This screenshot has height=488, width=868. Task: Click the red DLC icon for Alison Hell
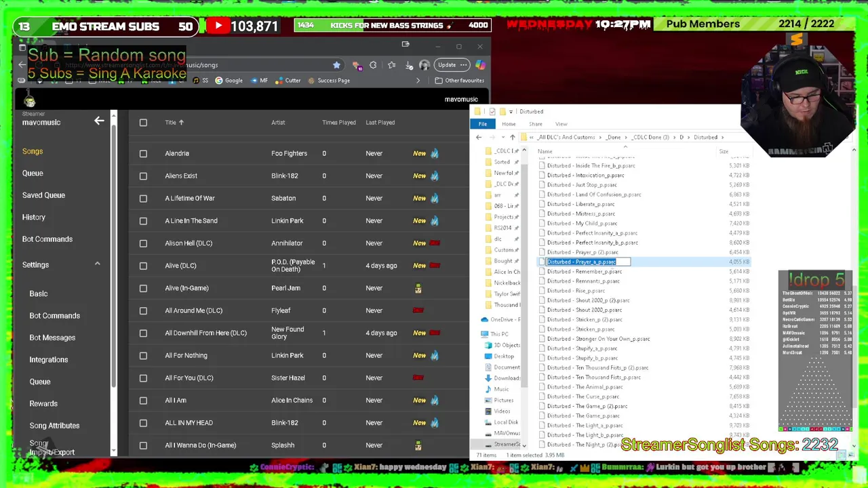click(x=435, y=243)
